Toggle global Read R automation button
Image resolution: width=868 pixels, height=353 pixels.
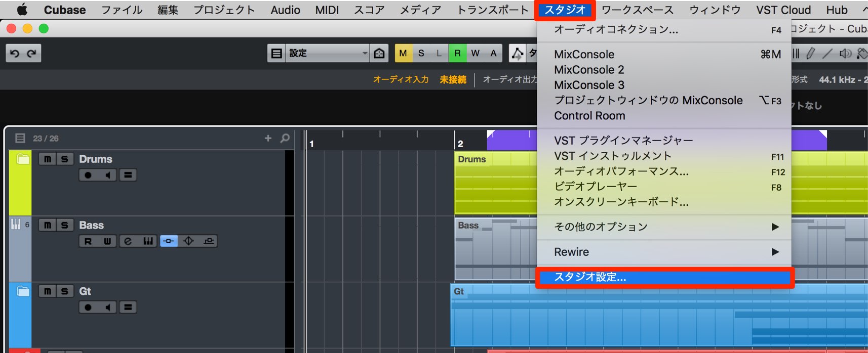457,53
